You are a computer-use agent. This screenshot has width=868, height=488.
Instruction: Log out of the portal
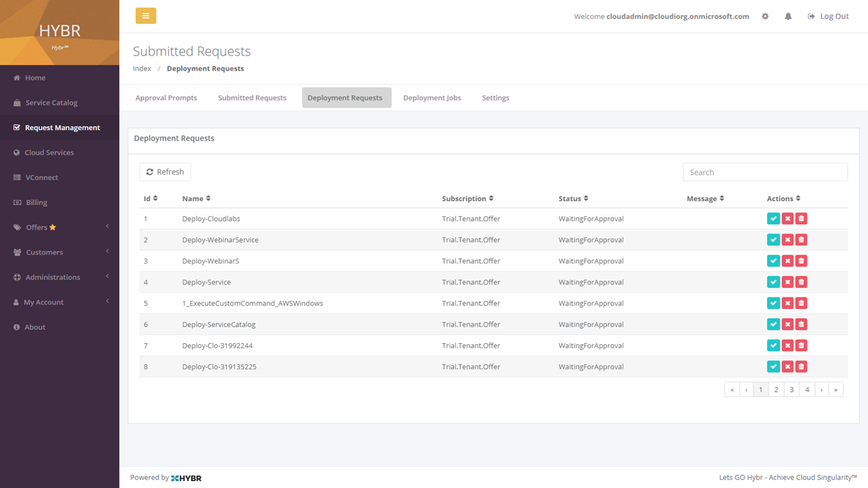[828, 16]
